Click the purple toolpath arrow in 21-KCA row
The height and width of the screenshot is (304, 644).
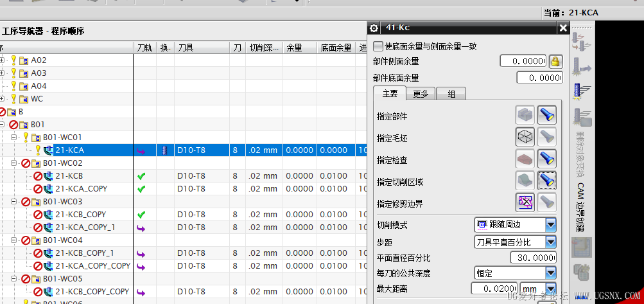click(x=141, y=150)
